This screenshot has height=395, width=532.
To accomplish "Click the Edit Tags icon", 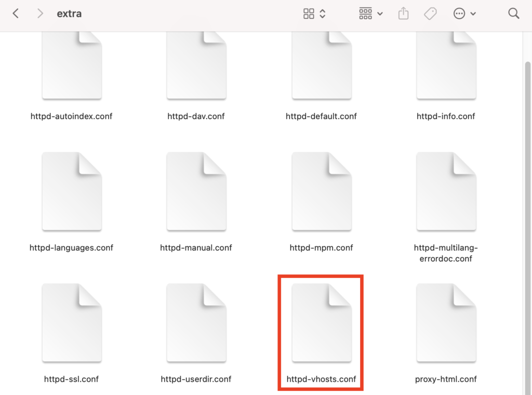I will (x=430, y=14).
